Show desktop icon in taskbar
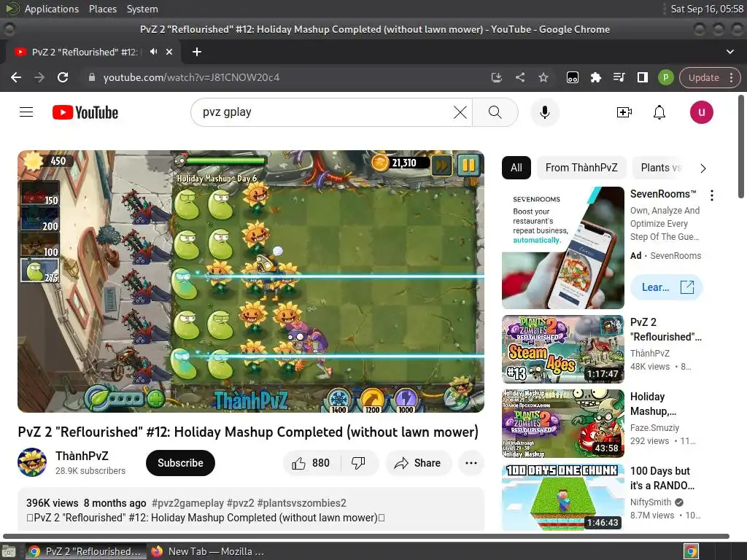Viewport: 747px width, 560px height. (x=9, y=552)
